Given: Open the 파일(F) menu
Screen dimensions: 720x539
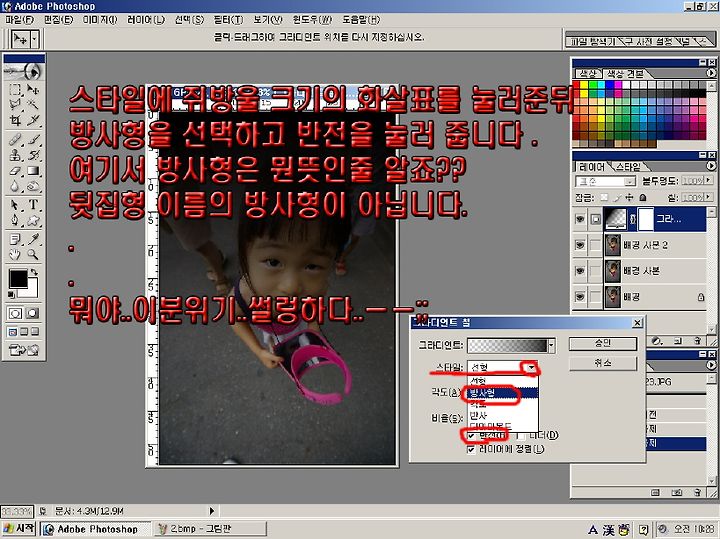Looking at the screenshot, I should tap(19, 20).
